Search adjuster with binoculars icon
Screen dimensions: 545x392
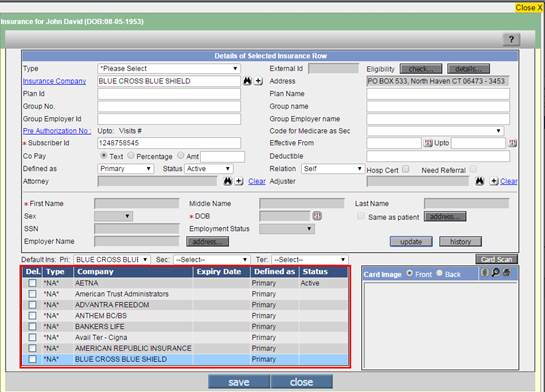(480, 181)
